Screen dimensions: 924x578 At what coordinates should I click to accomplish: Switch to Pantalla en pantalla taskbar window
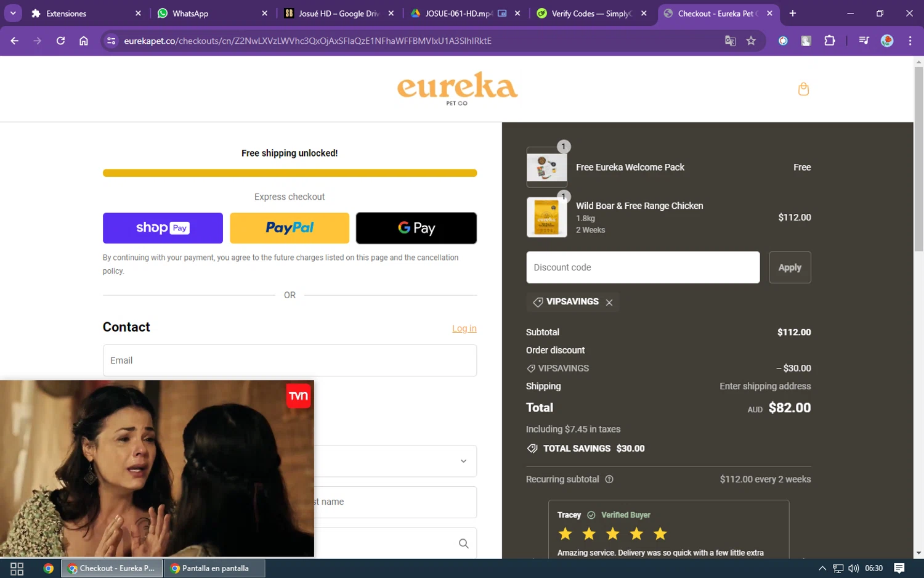[x=214, y=569]
